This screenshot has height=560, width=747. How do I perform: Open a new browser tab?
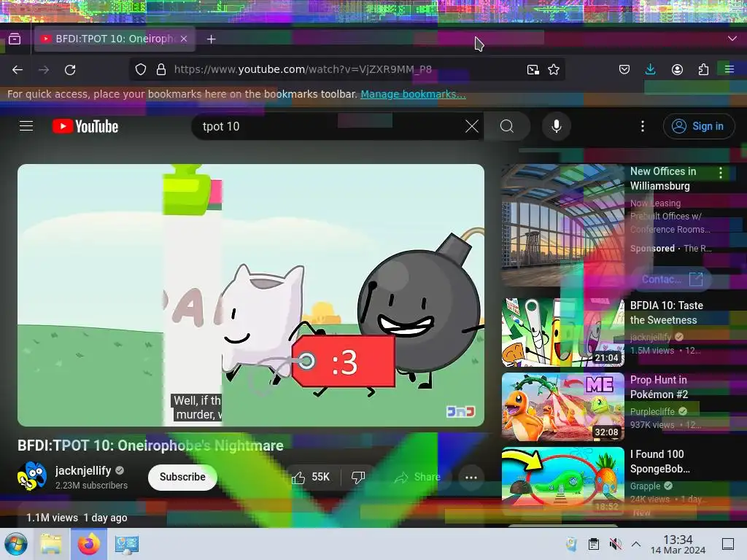tap(211, 39)
